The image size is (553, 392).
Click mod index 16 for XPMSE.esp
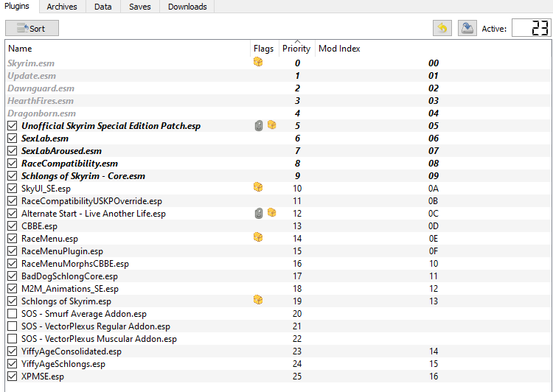[x=434, y=377]
